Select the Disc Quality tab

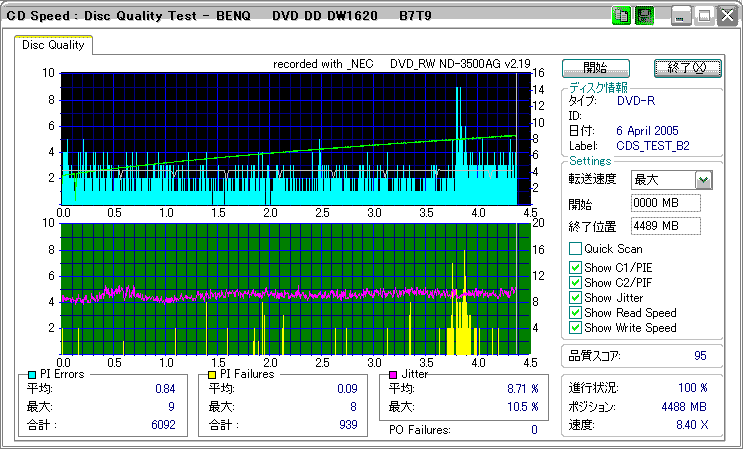tap(54, 45)
